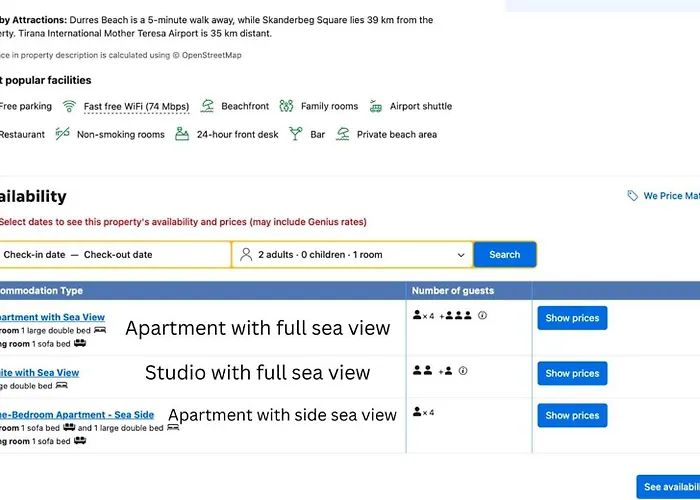700x500 pixels.
Task: Show prices for One-Bedroom Apartment Sea Side
Action: point(572,415)
